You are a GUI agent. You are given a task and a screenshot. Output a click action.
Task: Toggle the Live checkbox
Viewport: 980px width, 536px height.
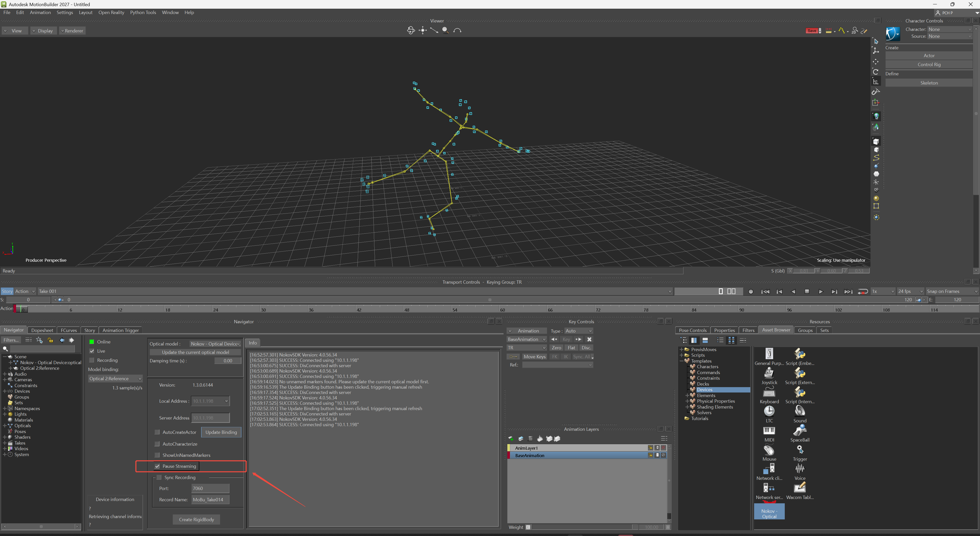pyautogui.click(x=92, y=351)
